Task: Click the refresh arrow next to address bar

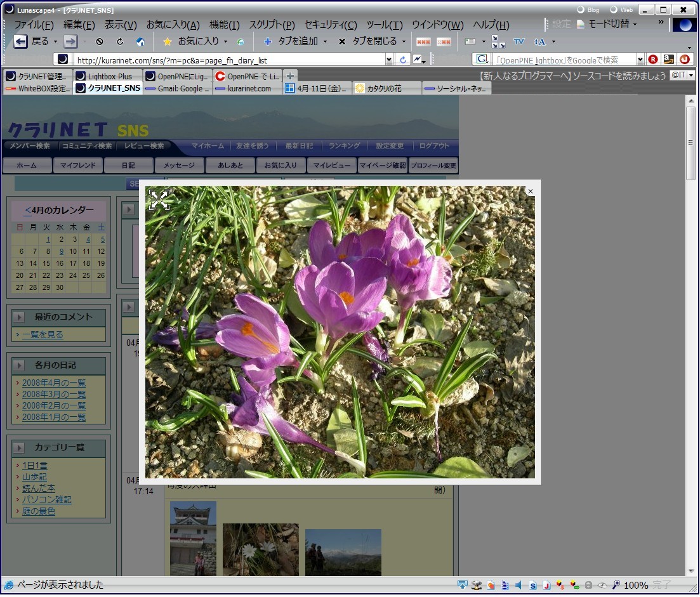Action: coord(403,60)
